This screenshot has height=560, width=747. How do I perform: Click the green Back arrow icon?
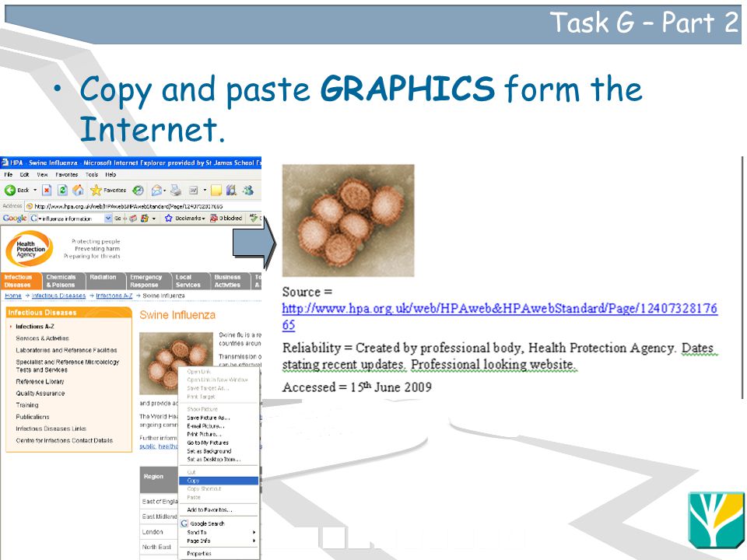pos(9,191)
